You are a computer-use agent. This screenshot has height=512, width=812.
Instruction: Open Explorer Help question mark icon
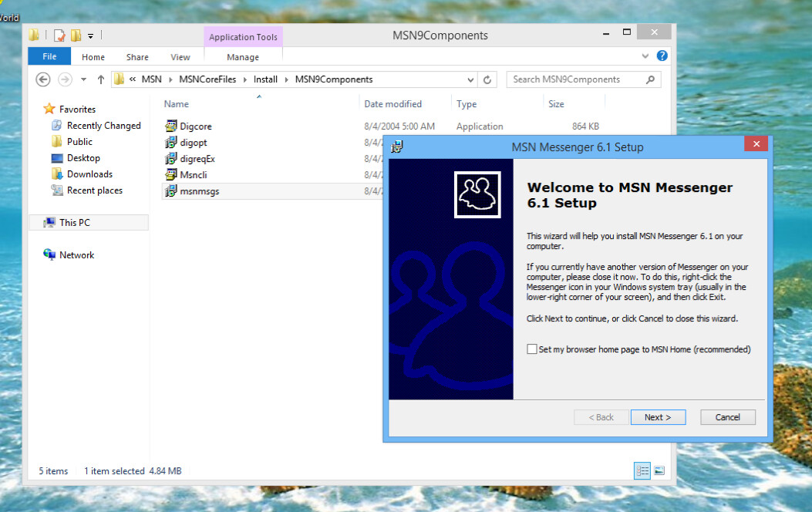tap(662, 56)
